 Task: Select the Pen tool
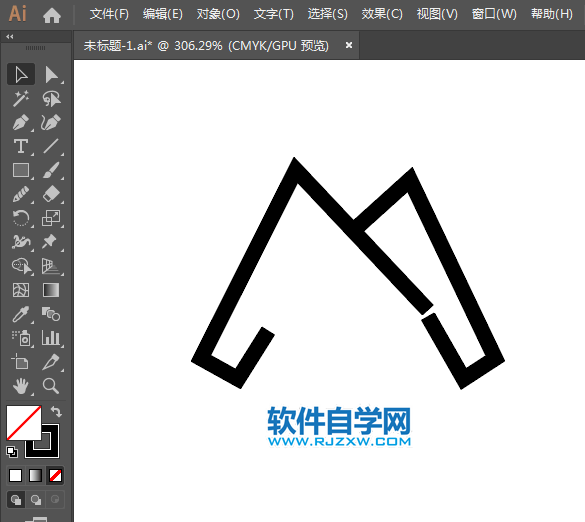click(21, 122)
